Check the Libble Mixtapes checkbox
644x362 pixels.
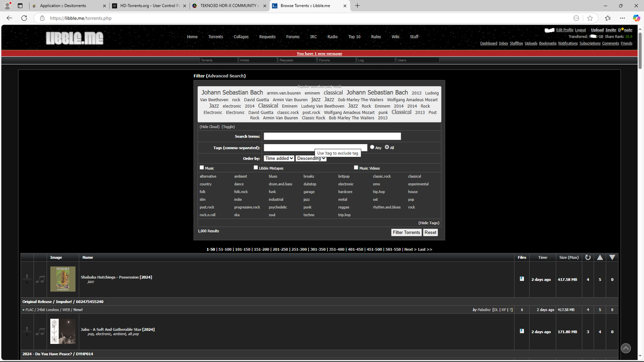click(x=256, y=167)
